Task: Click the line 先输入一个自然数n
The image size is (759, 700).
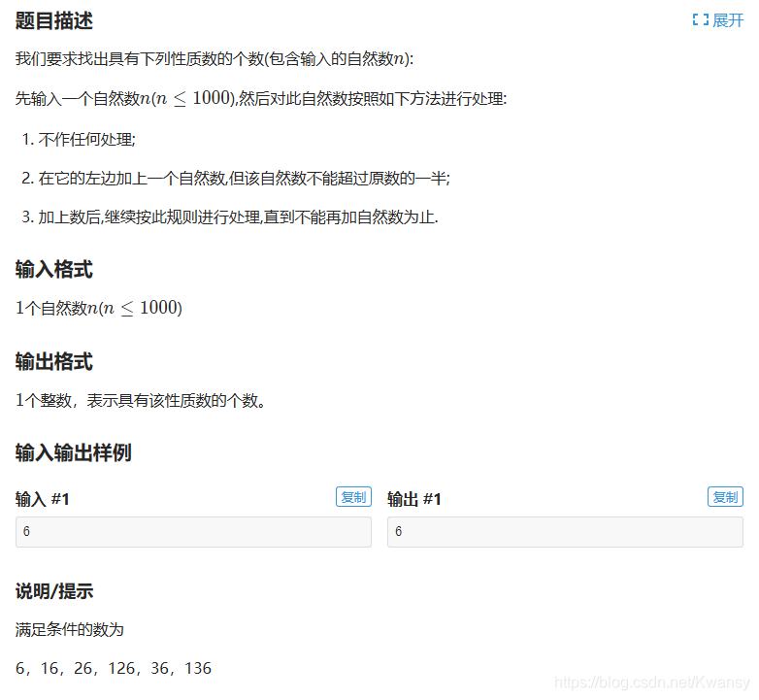Action: click(261, 99)
